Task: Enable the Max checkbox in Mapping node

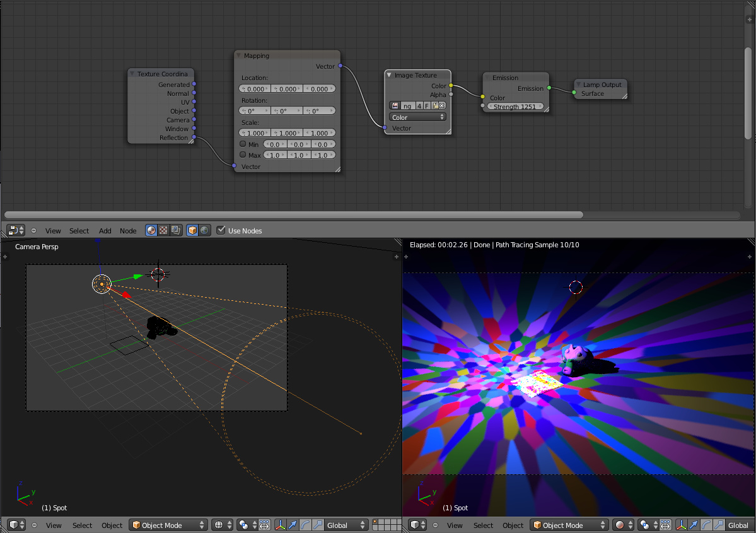Action: (243, 155)
